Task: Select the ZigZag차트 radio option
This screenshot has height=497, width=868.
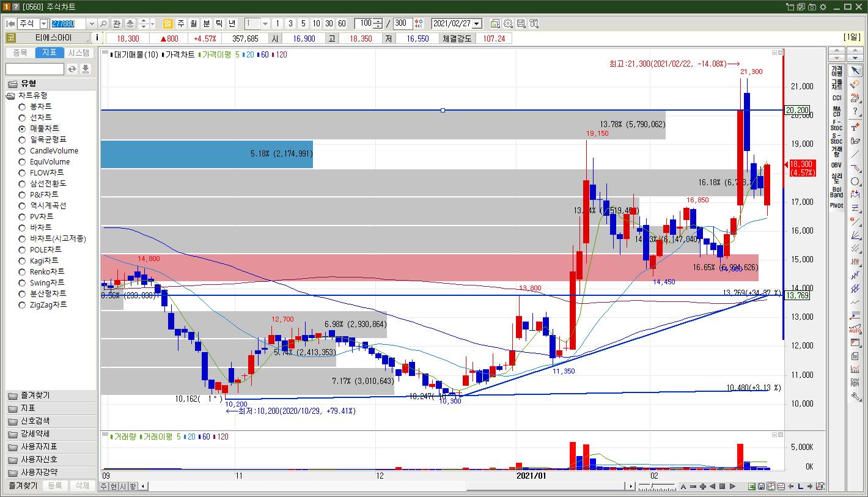Action: 22,304
